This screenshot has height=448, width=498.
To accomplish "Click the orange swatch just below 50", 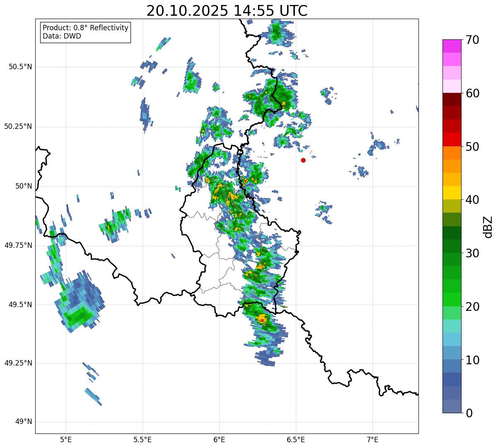I will (x=452, y=153).
